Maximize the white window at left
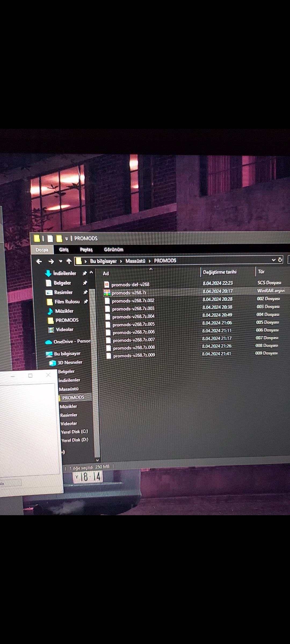Viewport: 290px width, 644px height. [x=30, y=375]
